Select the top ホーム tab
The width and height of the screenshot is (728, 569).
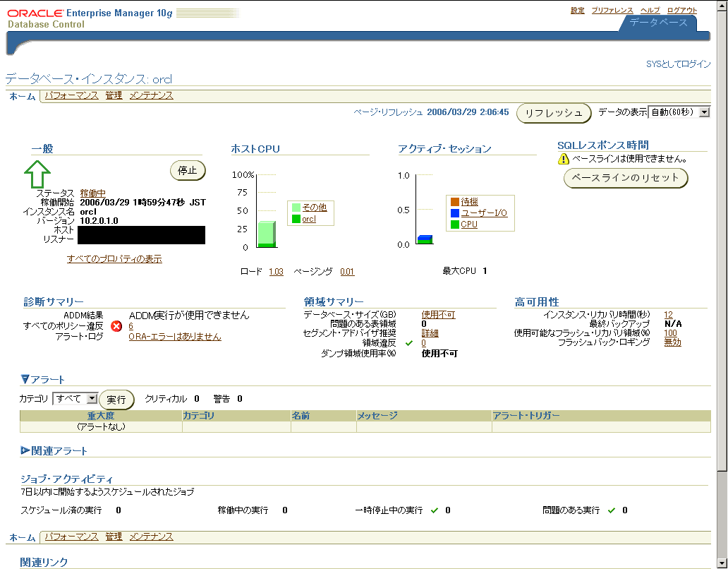[x=23, y=96]
